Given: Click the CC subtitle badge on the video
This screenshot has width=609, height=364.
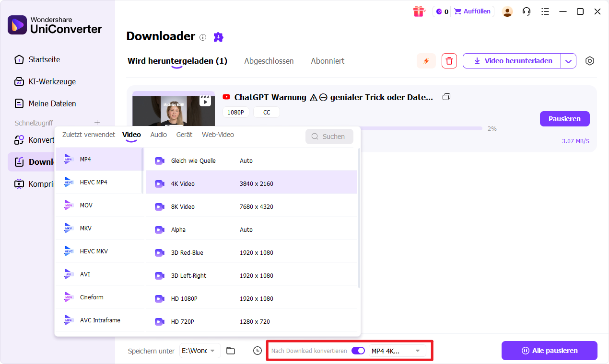Looking at the screenshot, I should click(266, 112).
